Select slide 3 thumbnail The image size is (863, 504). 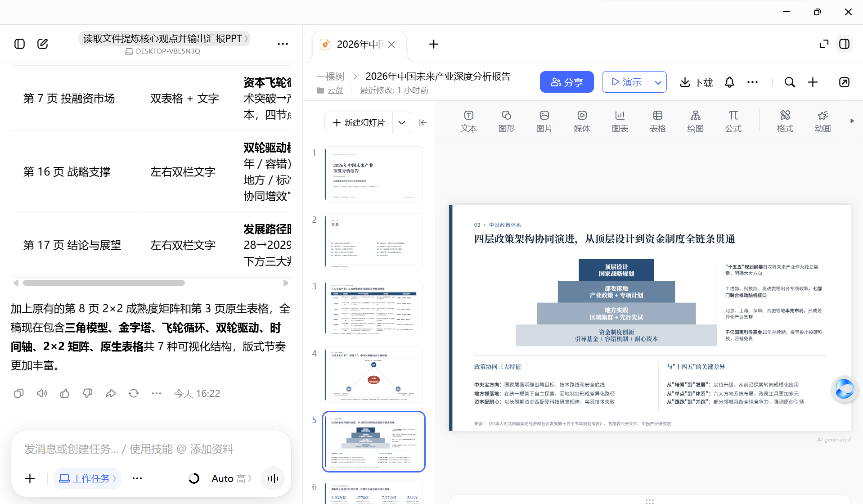click(x=373, y=308)
